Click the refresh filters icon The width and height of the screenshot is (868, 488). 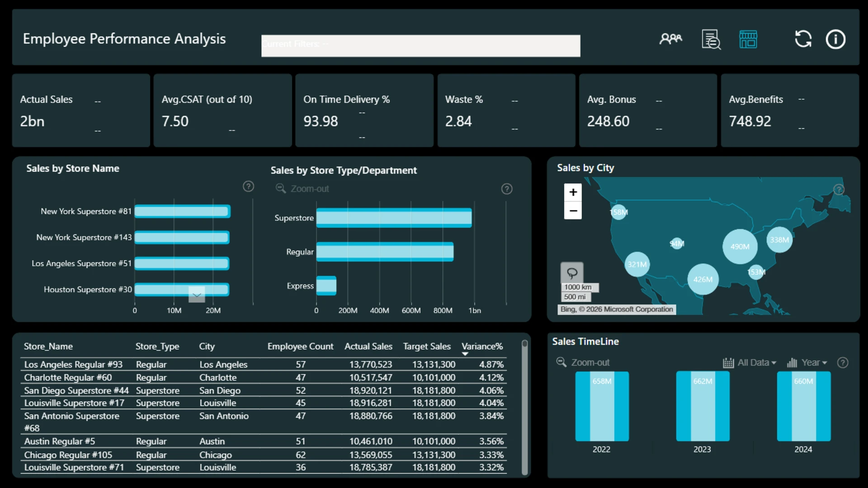pos(803,39)
